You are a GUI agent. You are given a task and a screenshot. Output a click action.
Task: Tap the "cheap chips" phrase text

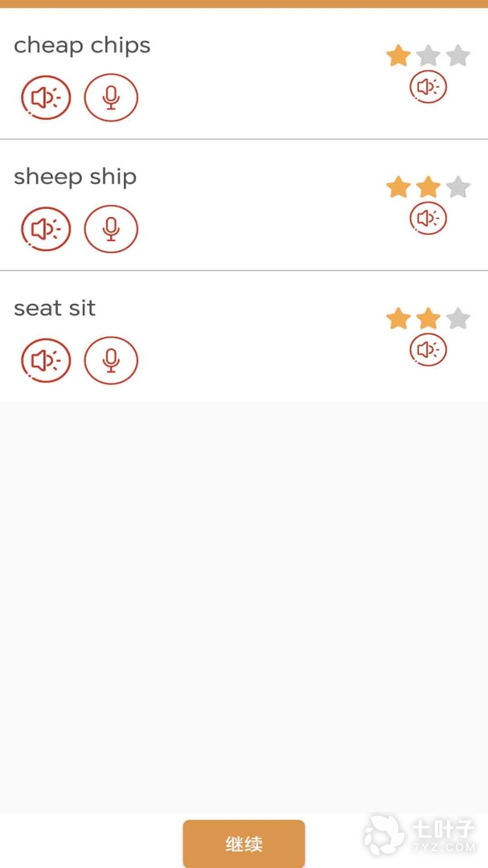tap(82, 46)
